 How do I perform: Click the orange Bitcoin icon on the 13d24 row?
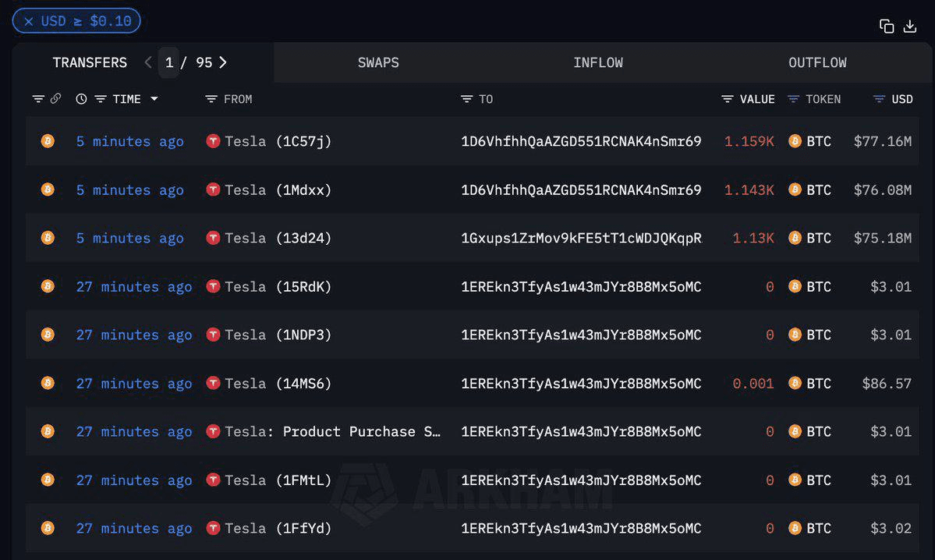coord(48,238)
